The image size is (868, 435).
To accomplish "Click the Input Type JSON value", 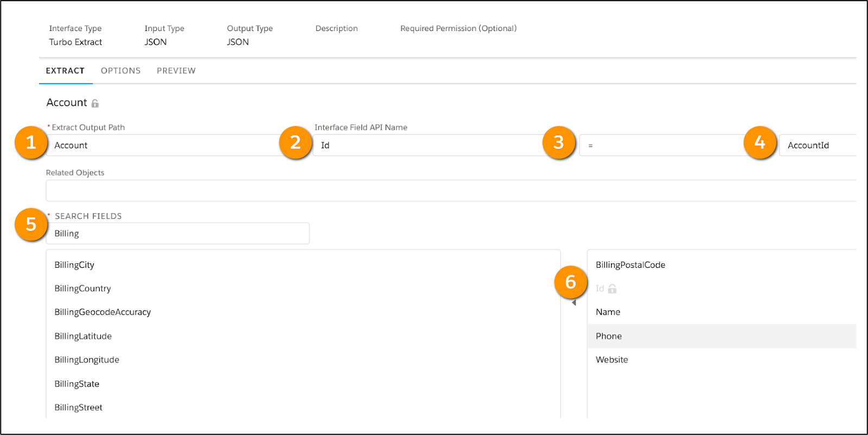I will pyautogui.click(x=156, y=42).
